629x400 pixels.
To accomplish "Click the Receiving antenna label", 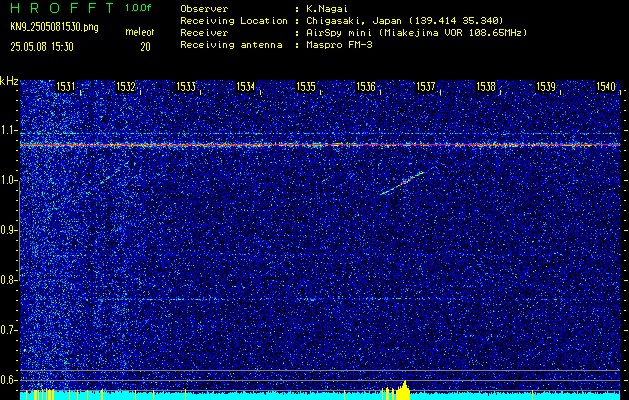I will (231, 45).
